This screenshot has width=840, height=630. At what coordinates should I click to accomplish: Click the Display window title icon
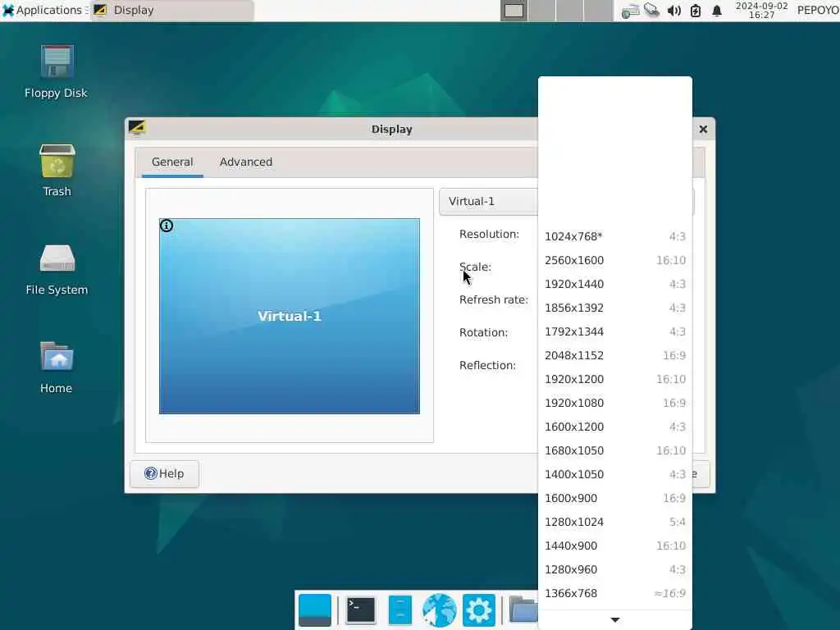pyautogui.click(x=137, y=127)
